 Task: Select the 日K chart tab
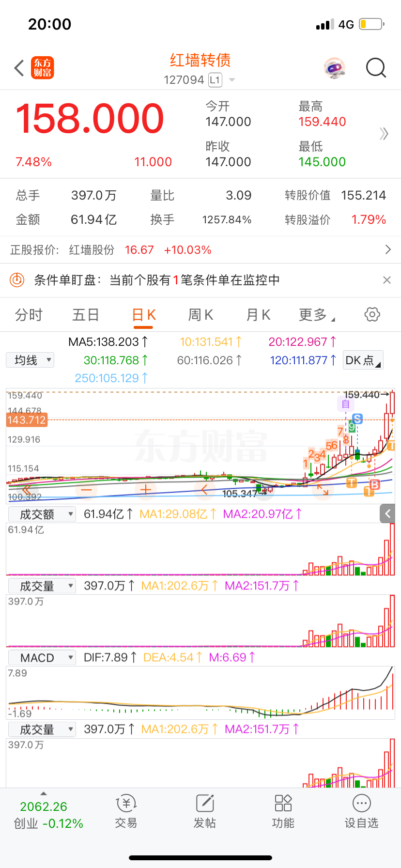(144, 315)
